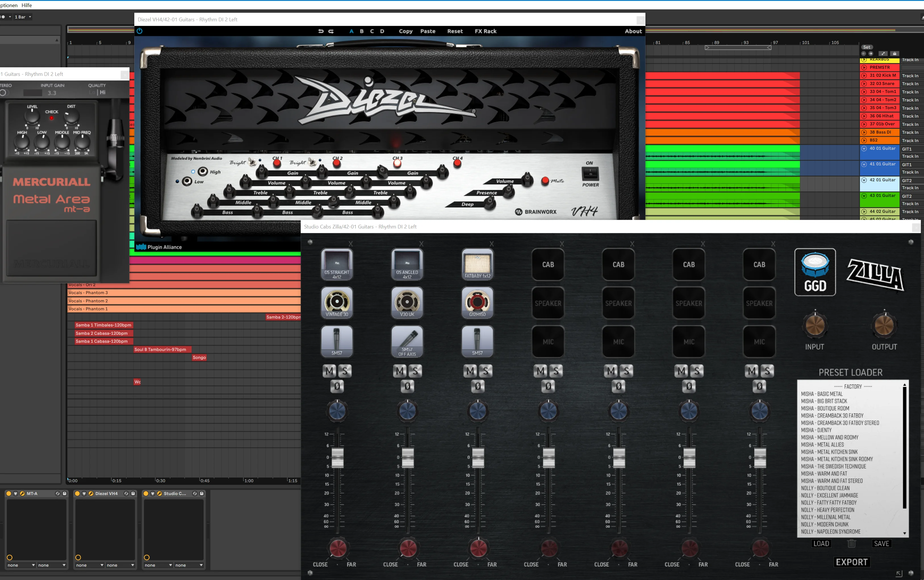This screenshot has height=580, width=924.
Task: Click next locator arrow under Set
Action: (871, 54)
